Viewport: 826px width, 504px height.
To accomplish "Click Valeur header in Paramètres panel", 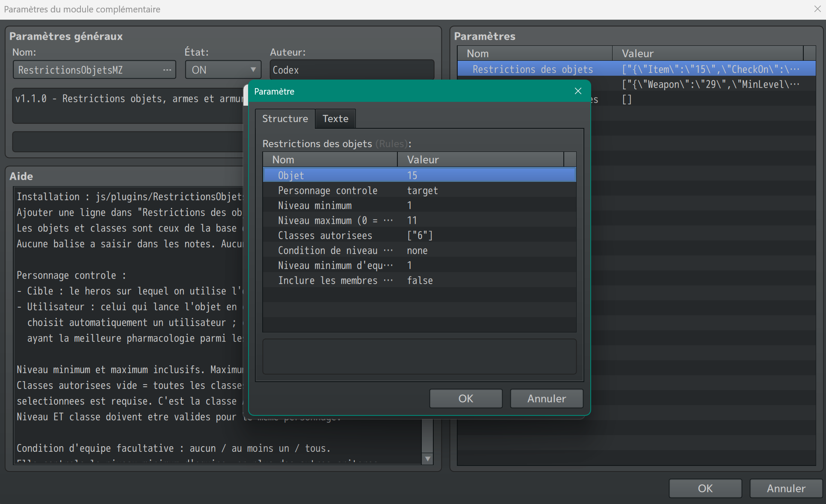I will coord(708,53).
